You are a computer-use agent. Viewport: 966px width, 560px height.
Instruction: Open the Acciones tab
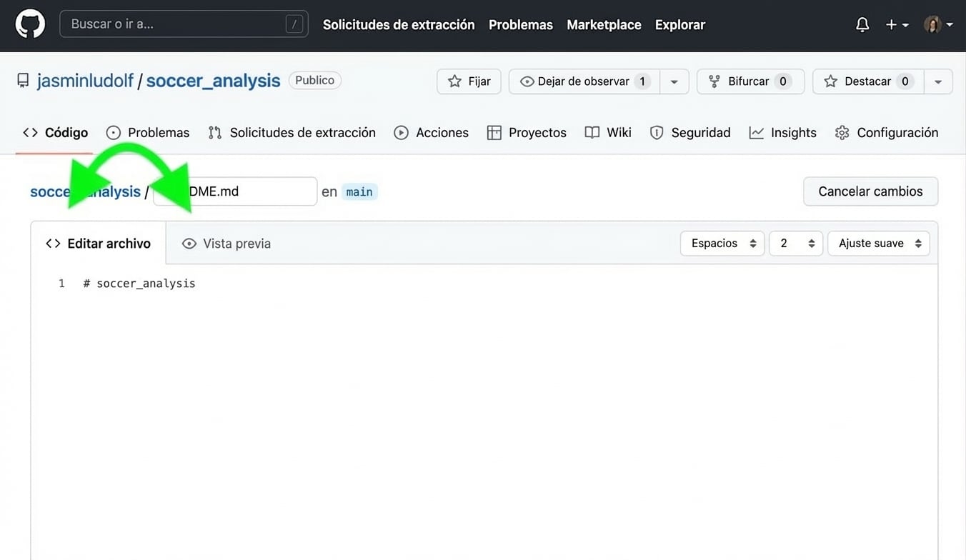coord(432,133)
